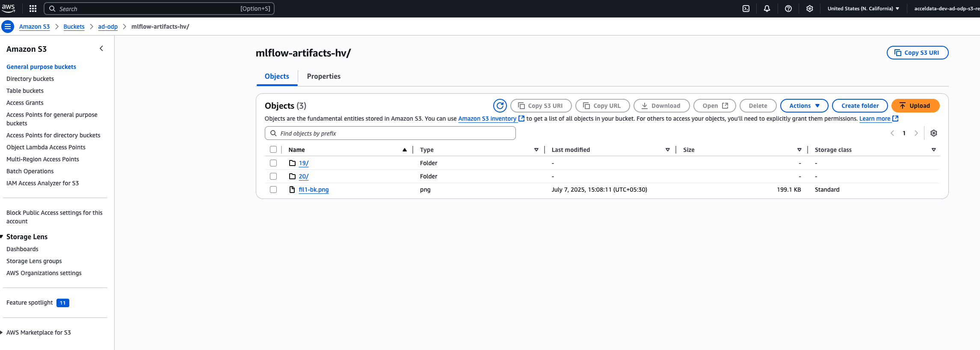
Task: Click the file icon for fil1-bk.png
Action: [x=292, y=190]
